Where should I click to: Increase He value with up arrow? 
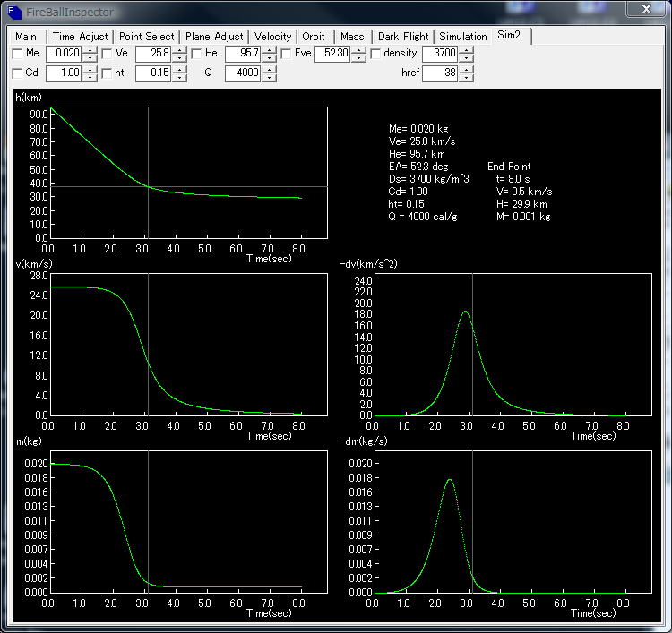pos(269,50)
